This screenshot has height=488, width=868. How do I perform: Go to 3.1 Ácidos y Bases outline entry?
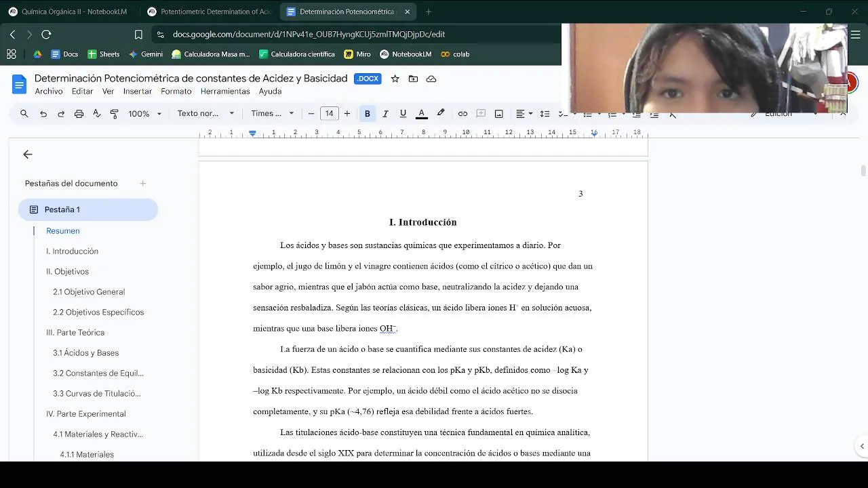(85, 353)
